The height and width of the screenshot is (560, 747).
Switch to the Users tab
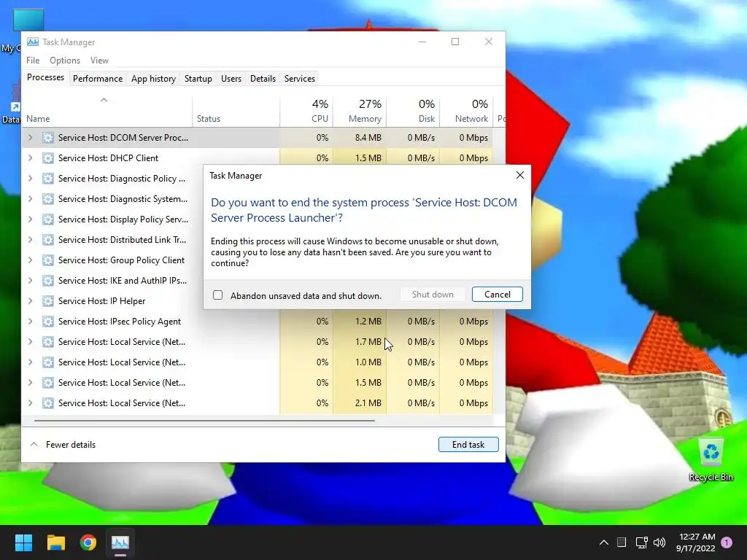click(231, 79)
